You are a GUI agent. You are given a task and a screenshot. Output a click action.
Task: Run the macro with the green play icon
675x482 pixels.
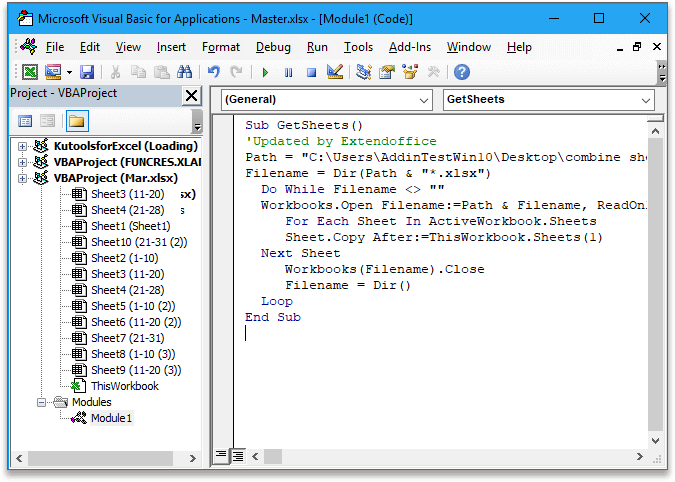click(x=265, y=72)
